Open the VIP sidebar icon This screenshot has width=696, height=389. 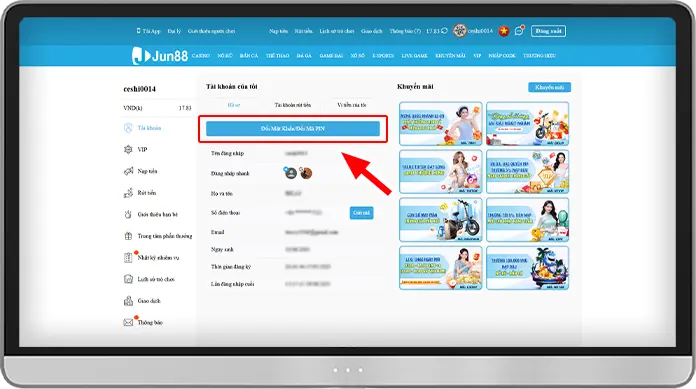[128, 150]
